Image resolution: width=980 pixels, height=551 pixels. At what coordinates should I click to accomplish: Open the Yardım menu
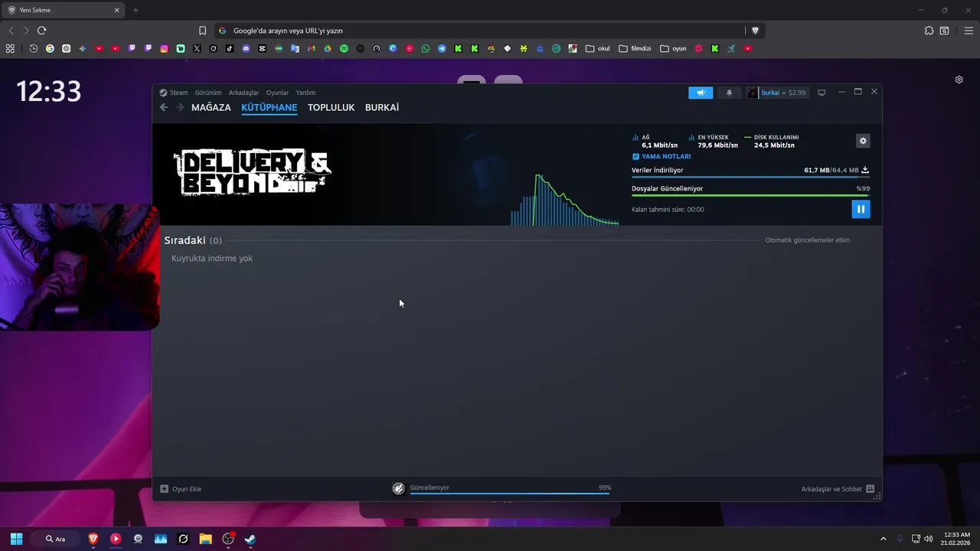[x=305, y=93]
